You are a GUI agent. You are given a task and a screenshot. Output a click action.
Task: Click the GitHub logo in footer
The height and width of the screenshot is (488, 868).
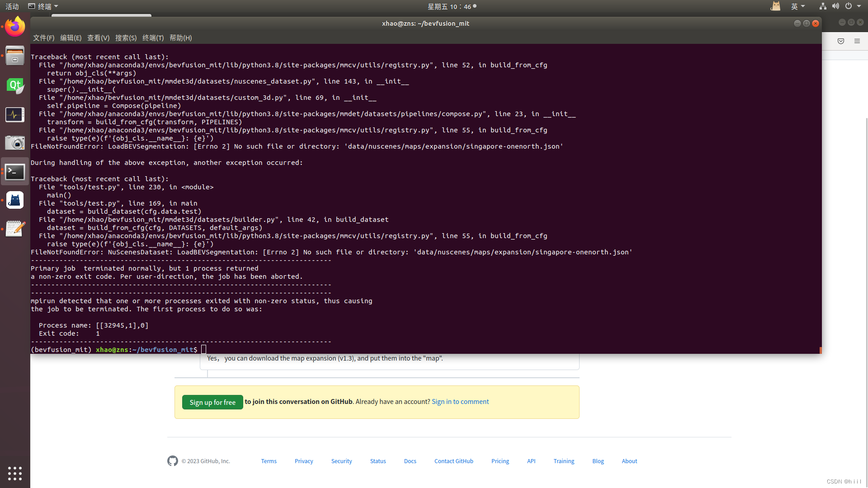(x=172, y=461)
